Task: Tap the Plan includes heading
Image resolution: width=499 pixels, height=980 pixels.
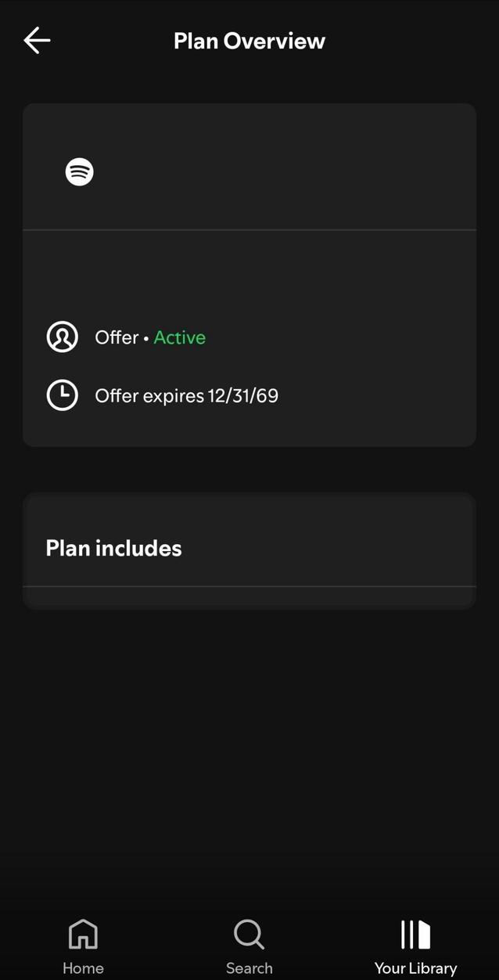Action: tap(113, 548)
